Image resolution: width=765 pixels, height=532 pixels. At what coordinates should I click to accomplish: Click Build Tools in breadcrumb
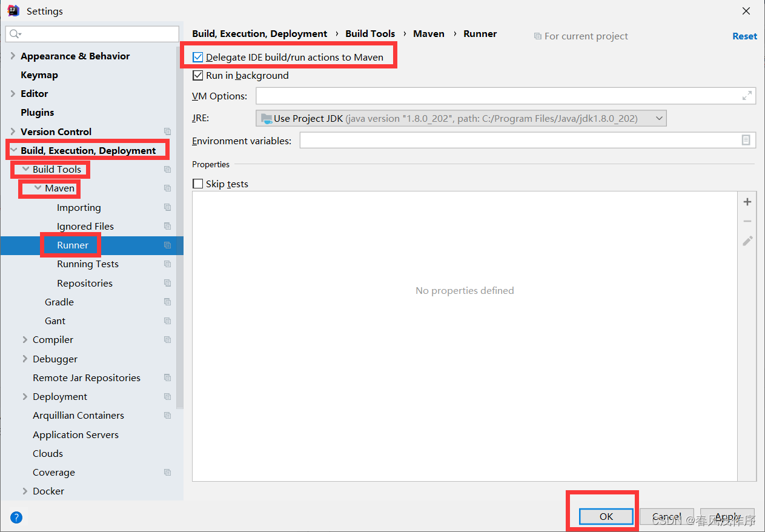coord(370,34)
